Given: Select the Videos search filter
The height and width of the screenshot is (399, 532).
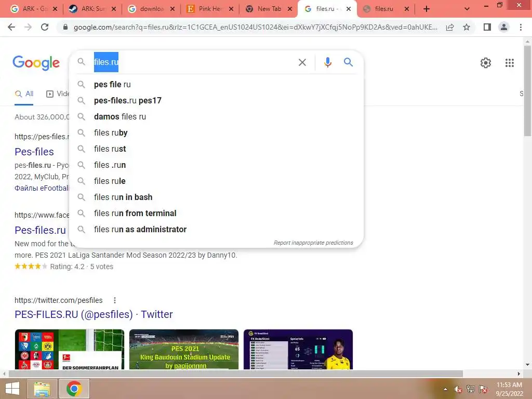Looking at the screenshot, I should (57, 94).
